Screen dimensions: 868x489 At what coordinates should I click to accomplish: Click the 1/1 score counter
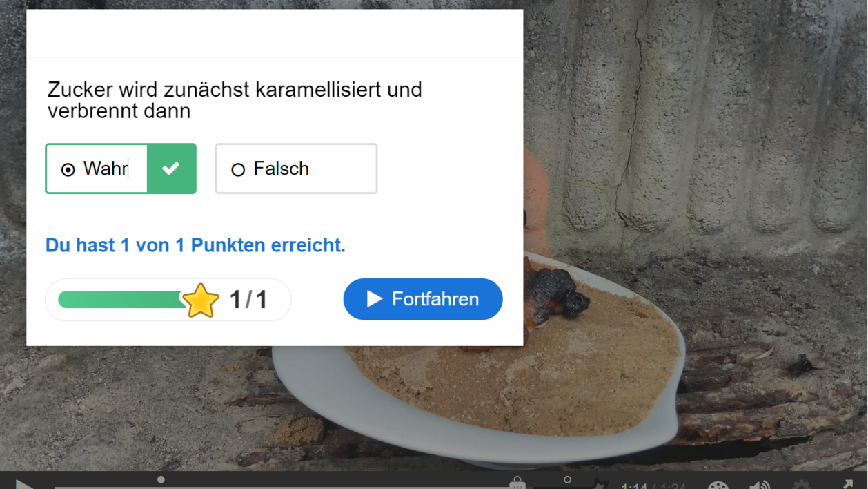point(248,300)
